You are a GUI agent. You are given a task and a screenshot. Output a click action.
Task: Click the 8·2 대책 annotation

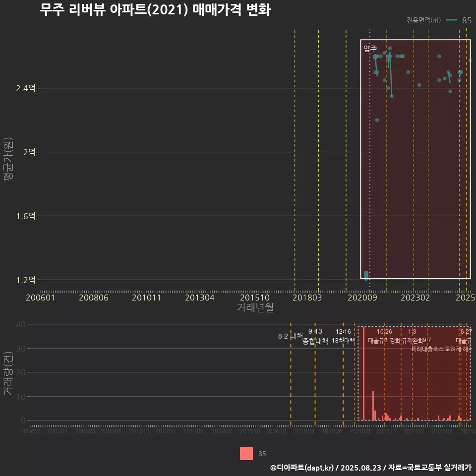coord(290,336)
